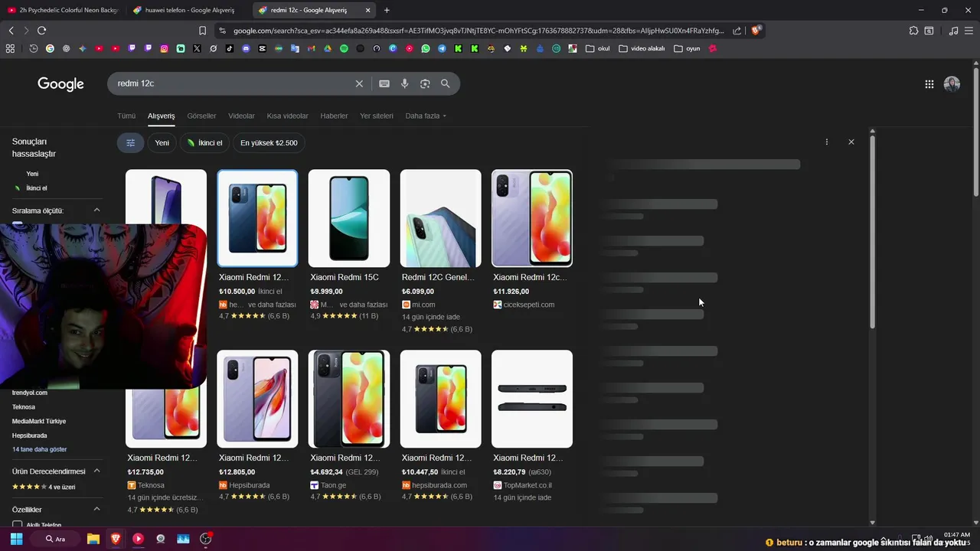Viewport: 980px width, 551px height.
Task: Open the filter sliders icon button
Action: pyautogui.click(x=130, y=142)
